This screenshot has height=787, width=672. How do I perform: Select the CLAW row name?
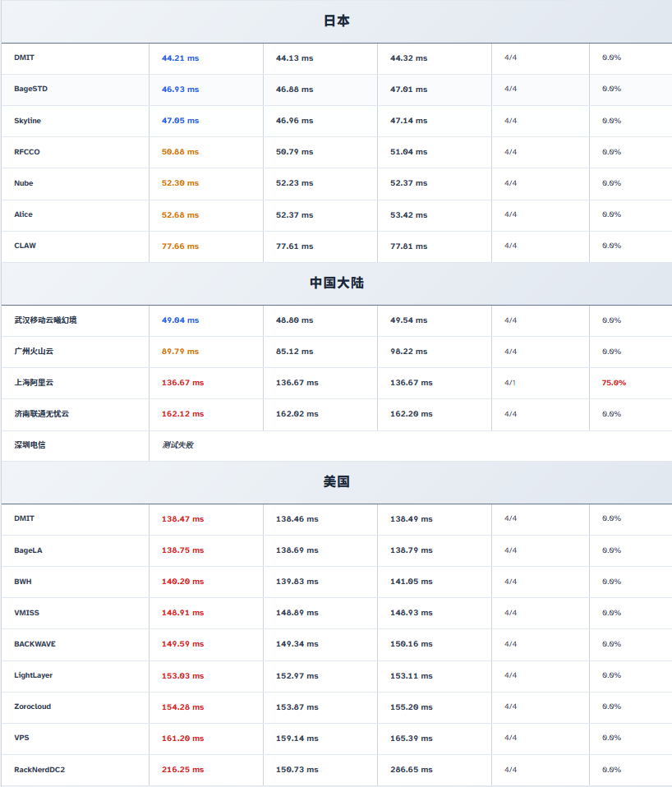point(25,246)
